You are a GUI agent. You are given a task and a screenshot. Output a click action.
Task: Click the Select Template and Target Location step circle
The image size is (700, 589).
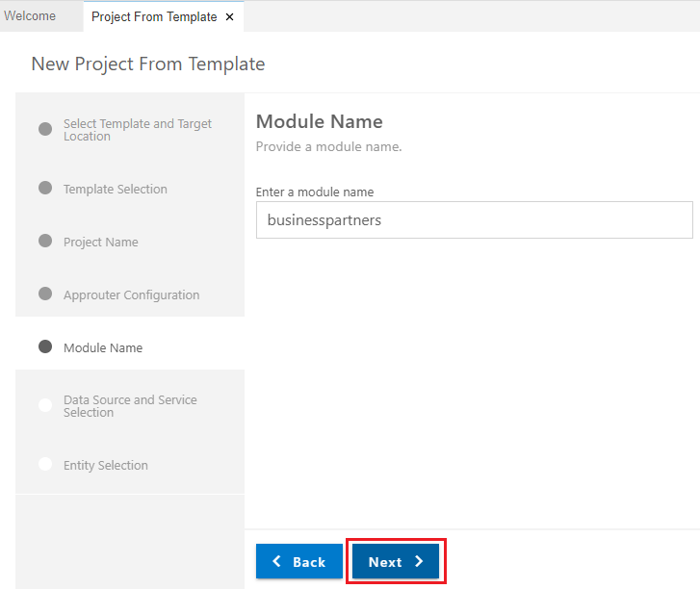click(x=45, y=130)
